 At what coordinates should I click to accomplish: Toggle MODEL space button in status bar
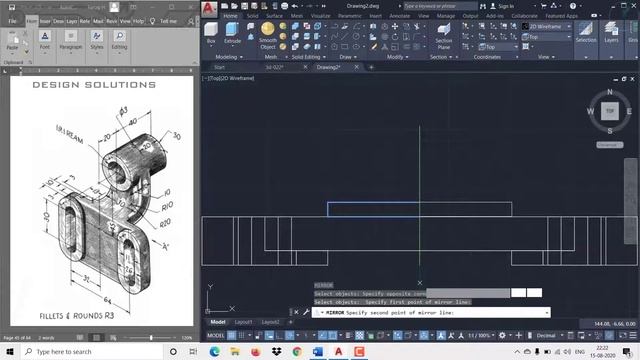(216, 335)
